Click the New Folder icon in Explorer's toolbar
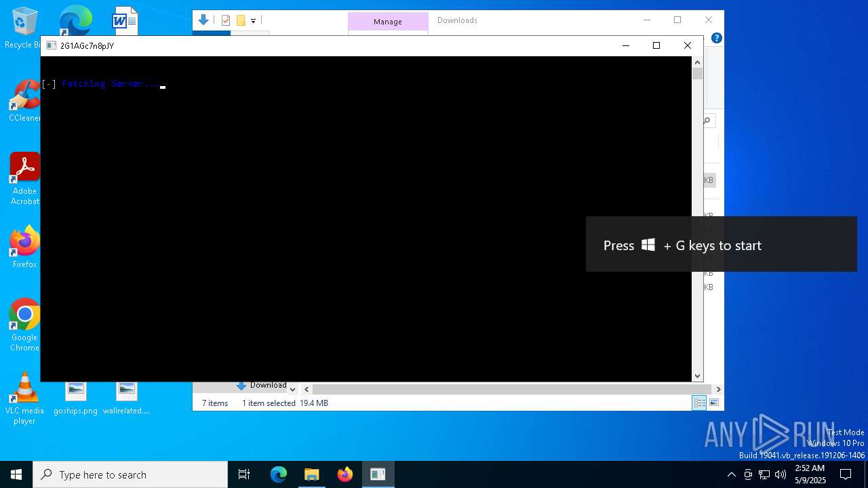The width and height of the screenshot is (868, 488). 241,20
